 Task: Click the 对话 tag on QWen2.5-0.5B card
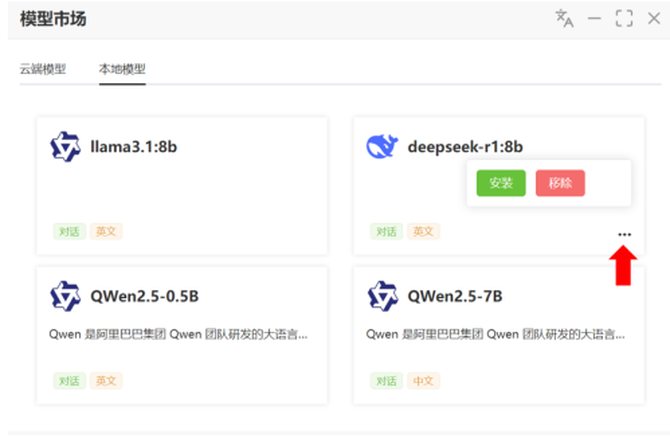click(69, 381)
